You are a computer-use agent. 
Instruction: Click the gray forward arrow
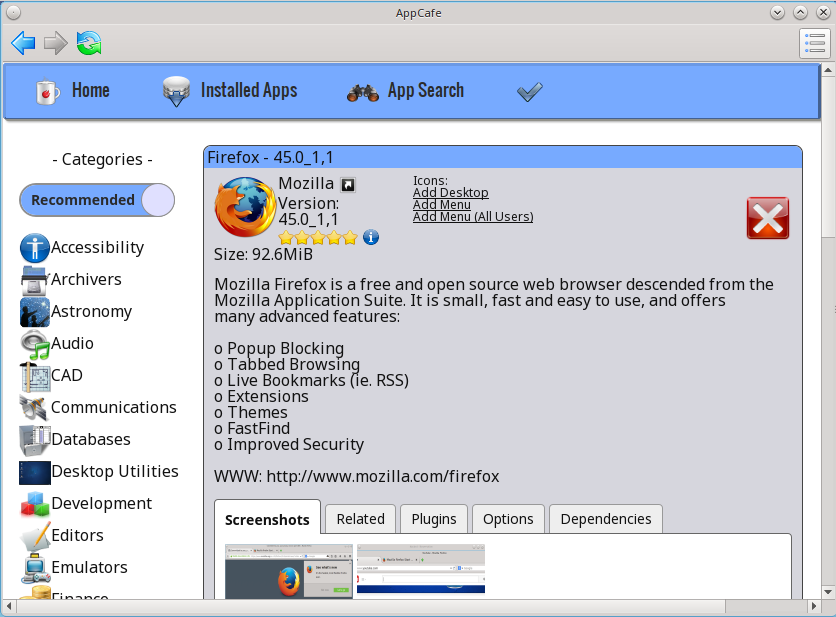point(55,43)
